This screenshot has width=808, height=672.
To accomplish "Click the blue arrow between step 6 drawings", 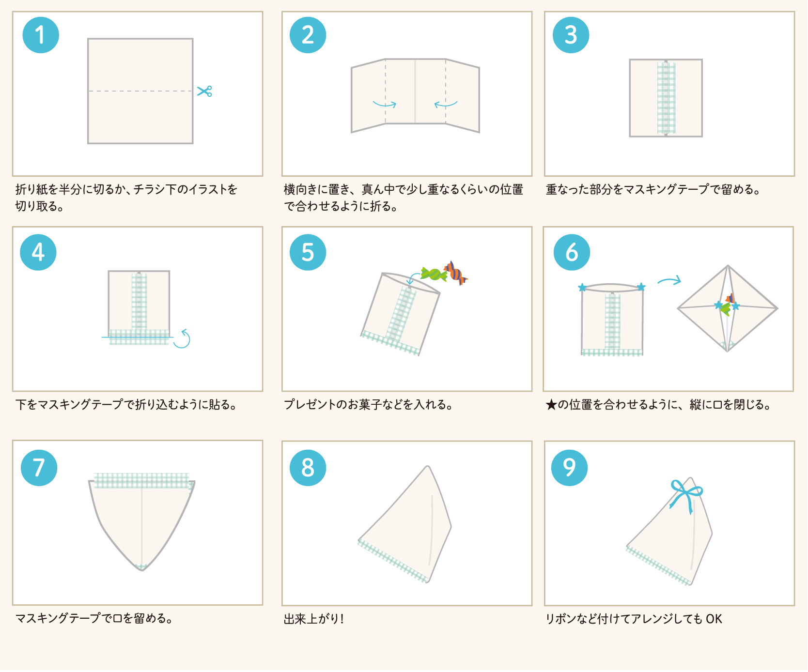I will click(x=669, y=281).
